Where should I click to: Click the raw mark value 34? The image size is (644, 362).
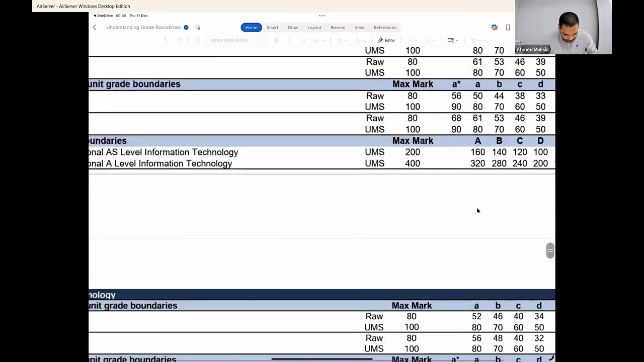tap(539, 316)
